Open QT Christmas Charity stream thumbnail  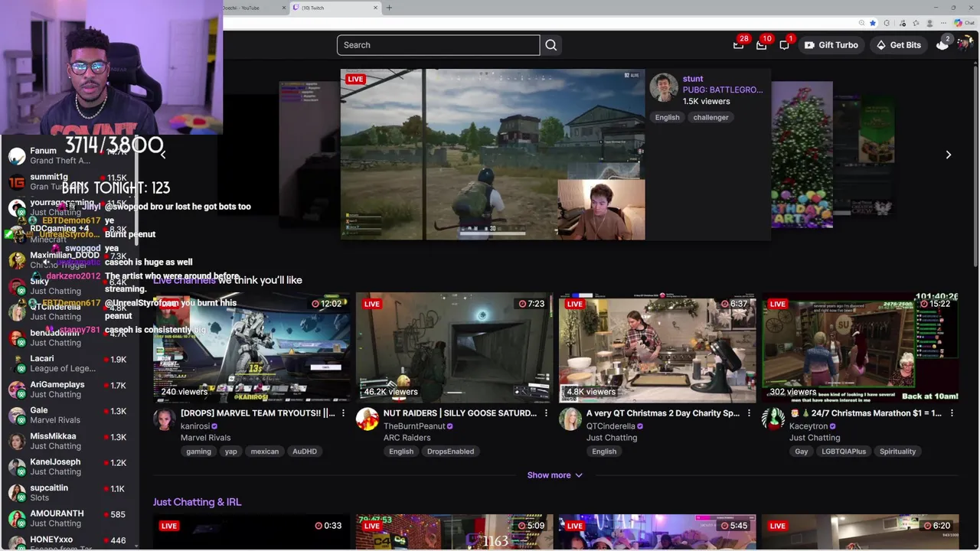657,347
